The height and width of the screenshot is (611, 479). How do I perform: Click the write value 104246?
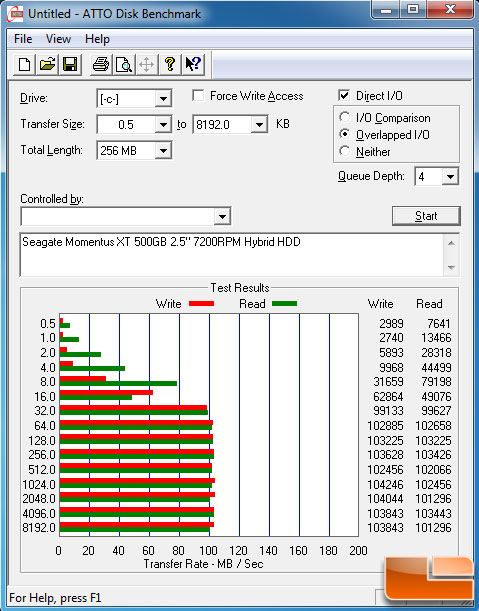pyautogui.click(x=385, y=484)
